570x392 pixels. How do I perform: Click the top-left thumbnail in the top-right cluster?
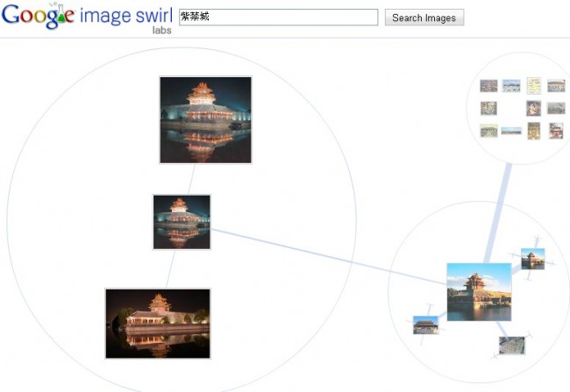pos(488,86)
